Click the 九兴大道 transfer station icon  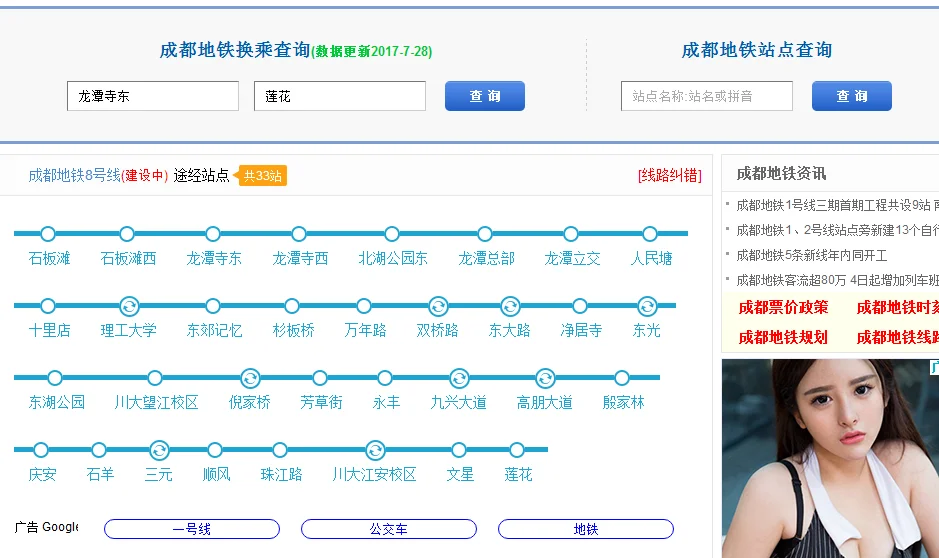tap(459, 378)
